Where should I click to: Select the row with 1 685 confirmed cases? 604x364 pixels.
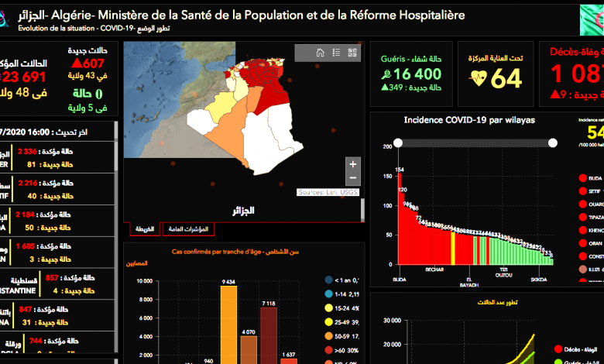click(57, 252)
